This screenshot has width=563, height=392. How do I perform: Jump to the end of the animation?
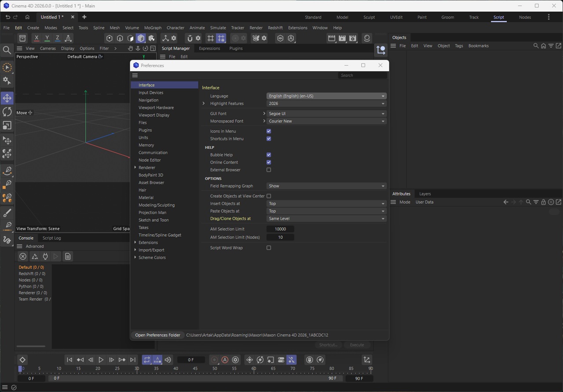tap(133, 360)
